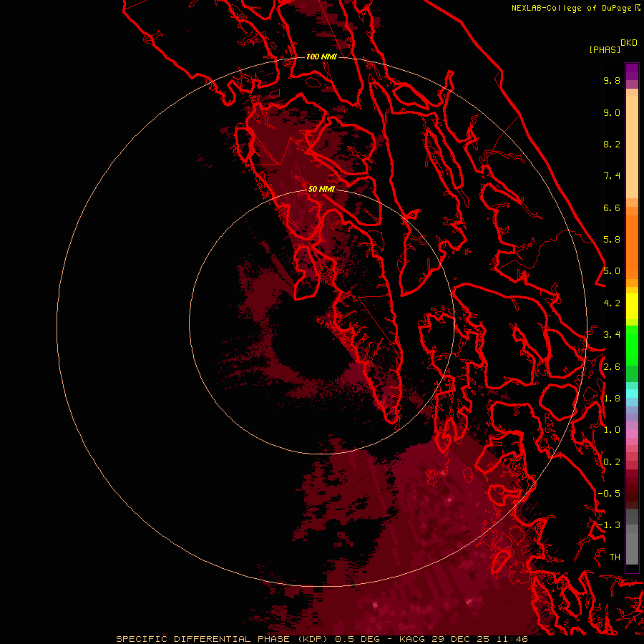Image resolution: width=644 pixels, height=644 pixels.
Task: Click the 1.0 value on the color scale
Action: coord(612,430)
